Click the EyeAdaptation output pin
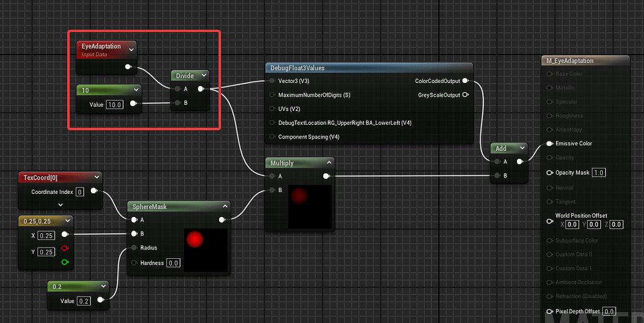Screen dimensions: 644x323 (128, 67)
